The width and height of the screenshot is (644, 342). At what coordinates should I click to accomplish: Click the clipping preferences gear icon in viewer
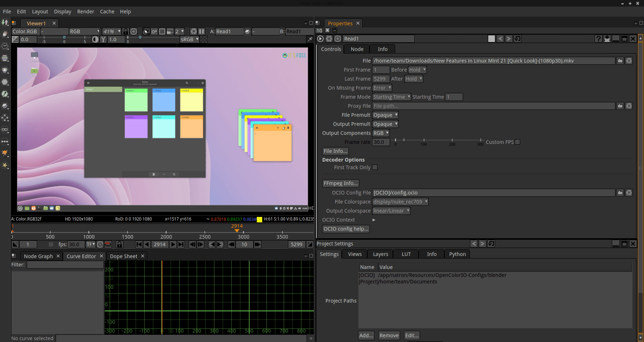click(x=154, y=31)
